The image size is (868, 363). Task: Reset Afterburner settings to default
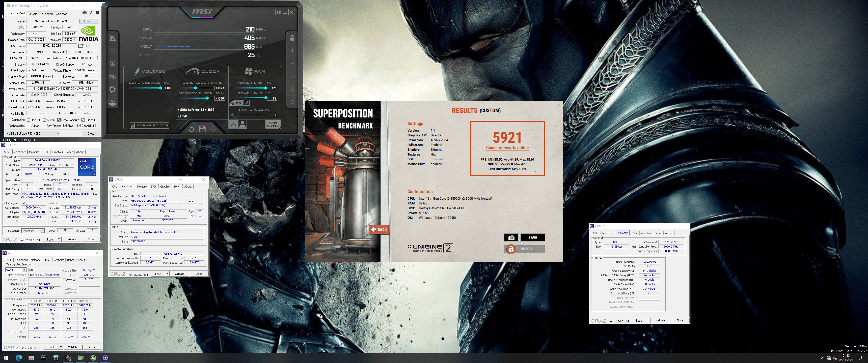click(192, 129)
